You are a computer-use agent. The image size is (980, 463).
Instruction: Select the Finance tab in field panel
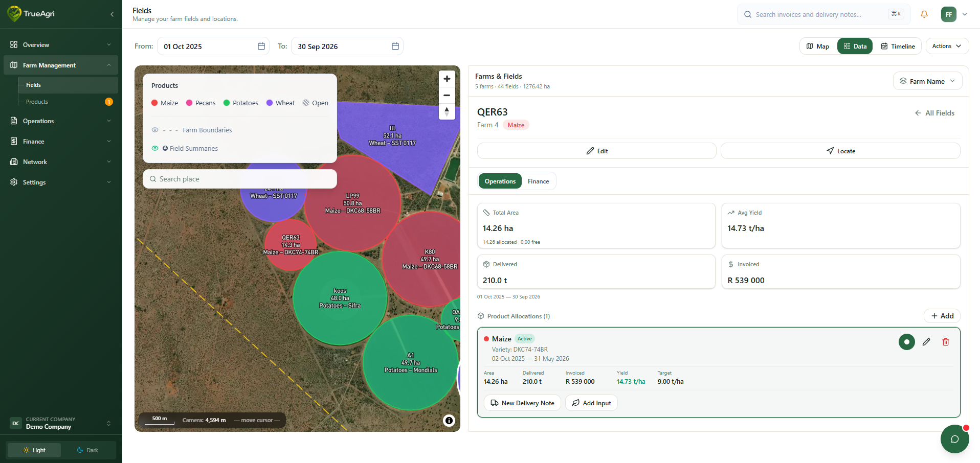[538, 181]
